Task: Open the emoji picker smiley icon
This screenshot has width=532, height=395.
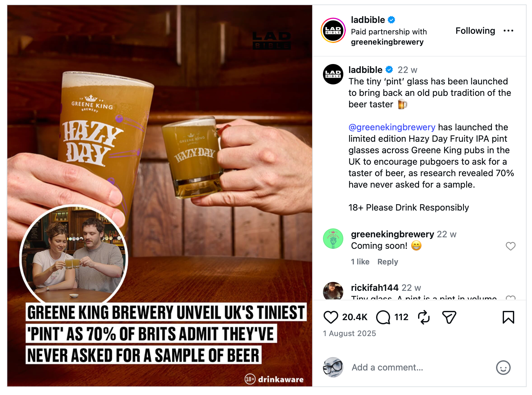Action: coord(503,368)
